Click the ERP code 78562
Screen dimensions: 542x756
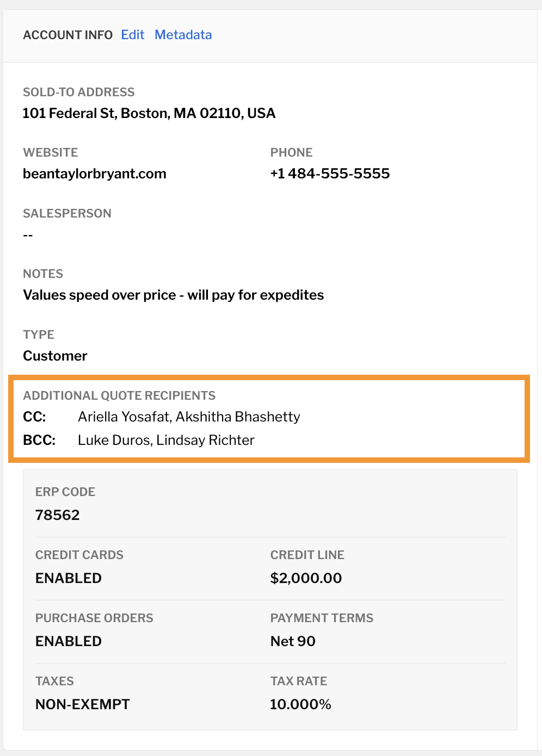pos(58,515)
